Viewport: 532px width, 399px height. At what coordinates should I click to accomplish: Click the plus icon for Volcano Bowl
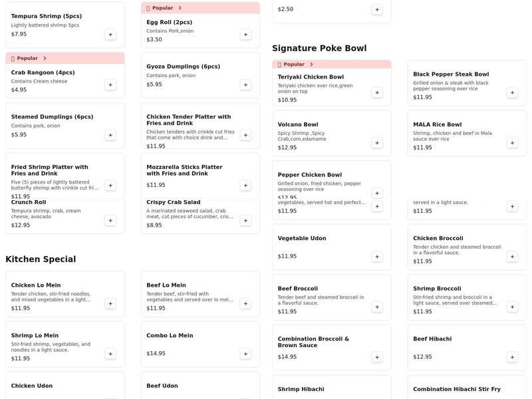(x=378, y=142)
